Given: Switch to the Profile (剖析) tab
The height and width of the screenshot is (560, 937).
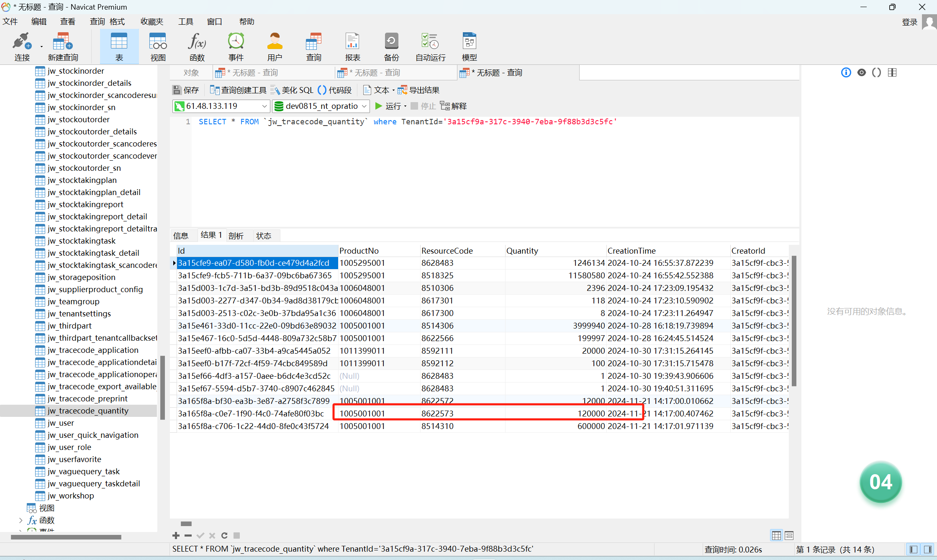Looking at the screenshot, I should tap(236, 236).
